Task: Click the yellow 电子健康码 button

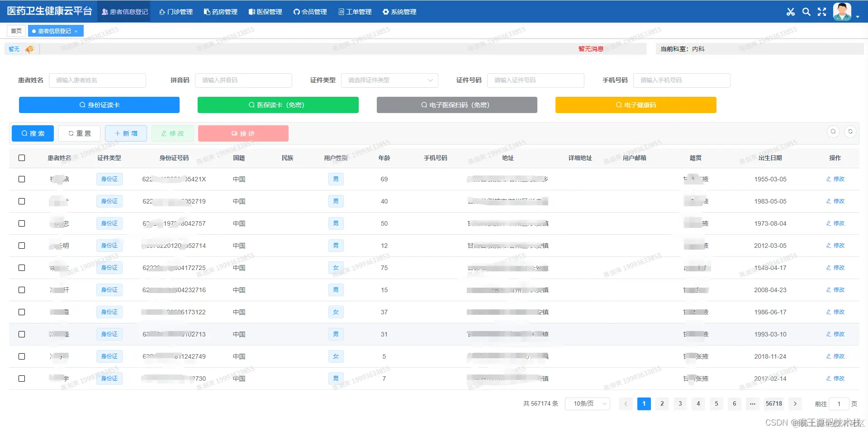Action: point(636,105)
